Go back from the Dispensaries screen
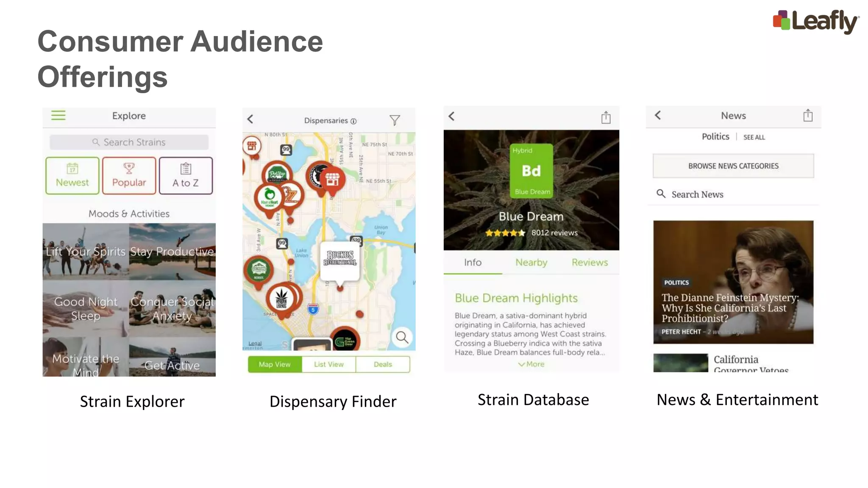 (250, 119)
